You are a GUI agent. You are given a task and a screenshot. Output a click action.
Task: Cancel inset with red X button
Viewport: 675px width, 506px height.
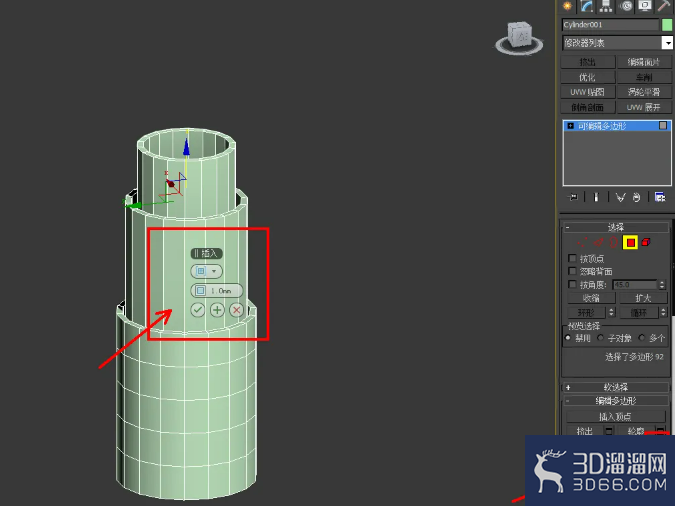pyautogui.click(x=236, y=310)
